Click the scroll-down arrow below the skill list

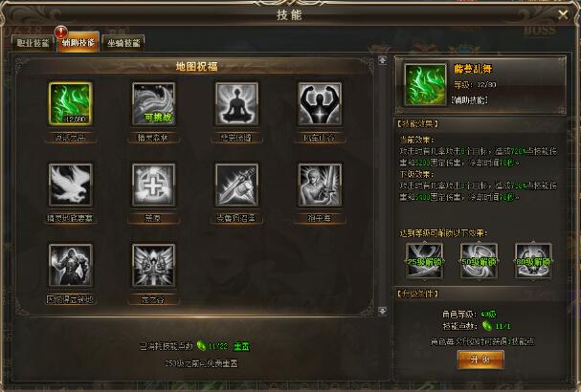383,311
